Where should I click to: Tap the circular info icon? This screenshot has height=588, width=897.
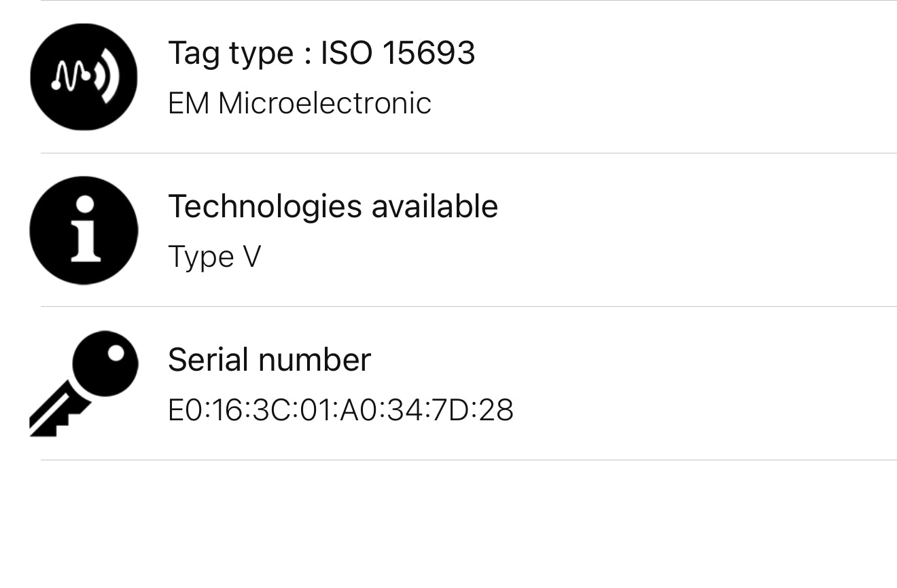point(84,230)
